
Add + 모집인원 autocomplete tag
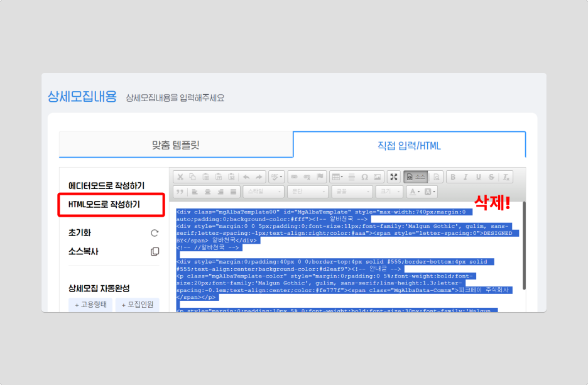[x=137, y=305]
